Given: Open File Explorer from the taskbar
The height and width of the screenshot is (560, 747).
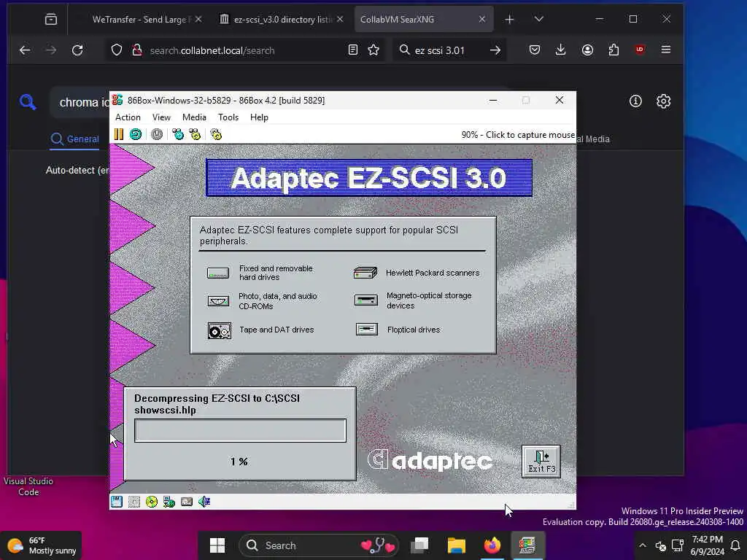Looking at the screenshot, I should pos(456,545).
